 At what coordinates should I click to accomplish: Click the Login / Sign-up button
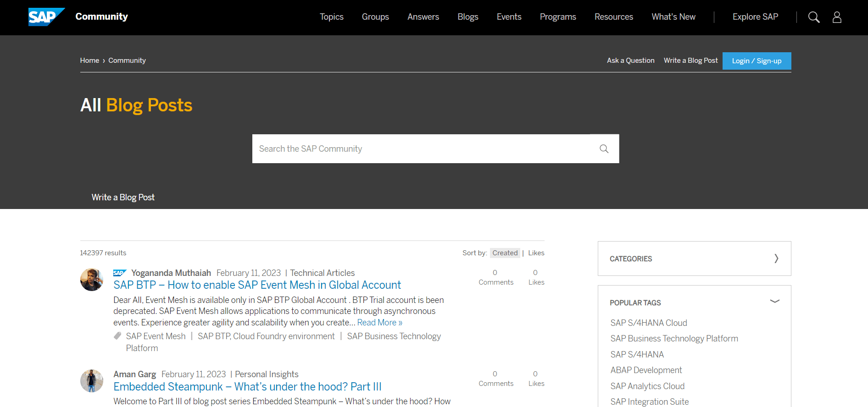tap(757, 61)
